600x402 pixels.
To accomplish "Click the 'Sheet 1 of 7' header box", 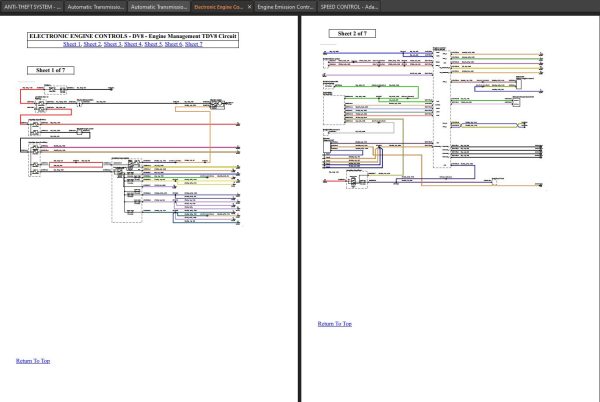I will (50, 71).
